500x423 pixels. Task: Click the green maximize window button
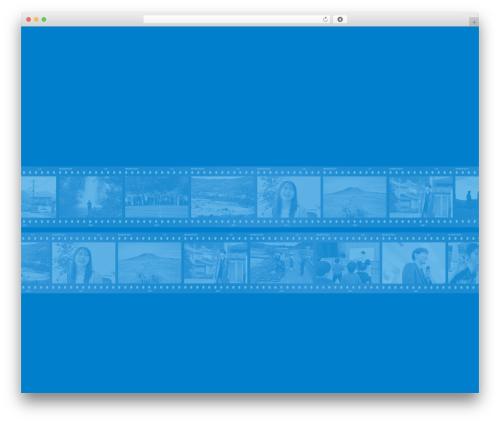44,20
